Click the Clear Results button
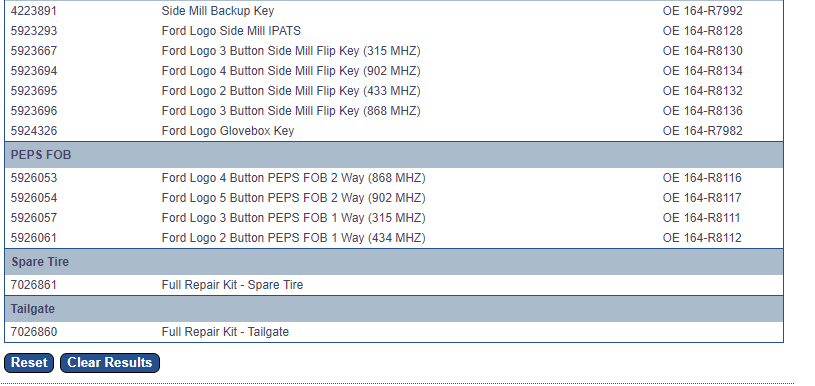 (x=110, y=363)
